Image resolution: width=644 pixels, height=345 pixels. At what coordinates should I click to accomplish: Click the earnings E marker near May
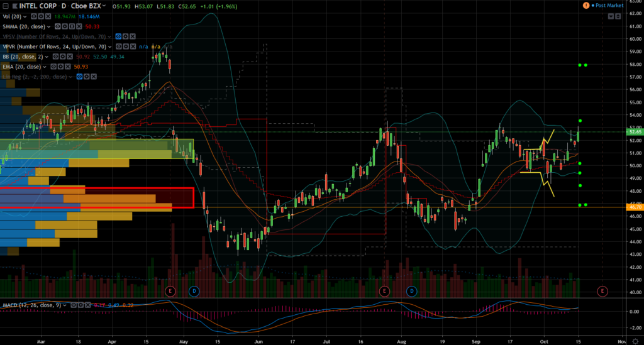pos(170,291)
